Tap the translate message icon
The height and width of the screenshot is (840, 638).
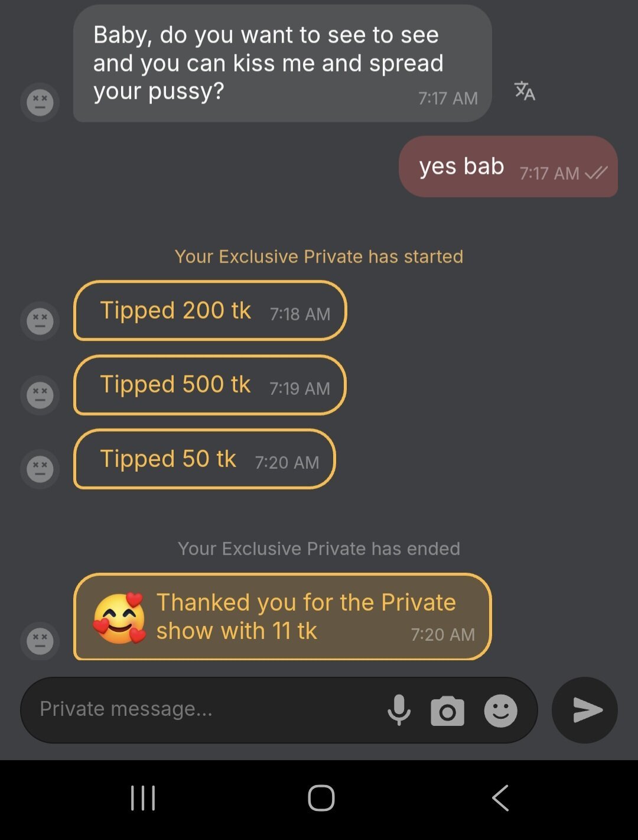[525, 91]
